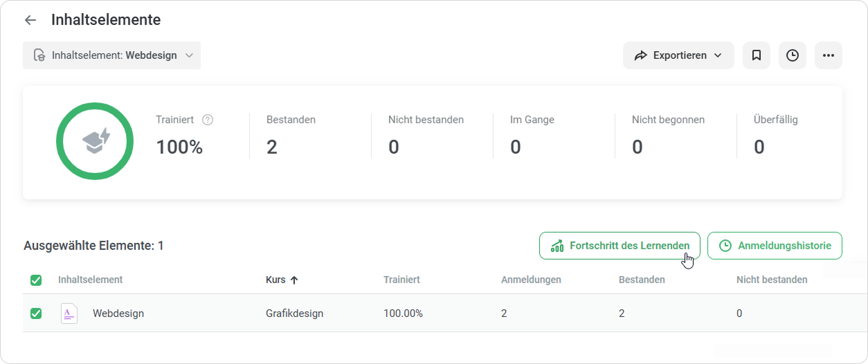This screenshot has height=364, width=868.
Task: Open the clock history icon button
Action: click(793, 55)
